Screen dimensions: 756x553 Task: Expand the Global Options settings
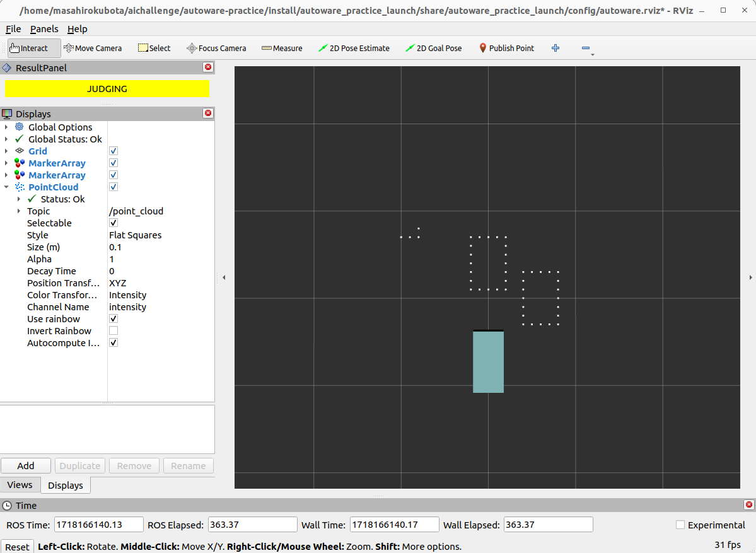tap(7, 127)
